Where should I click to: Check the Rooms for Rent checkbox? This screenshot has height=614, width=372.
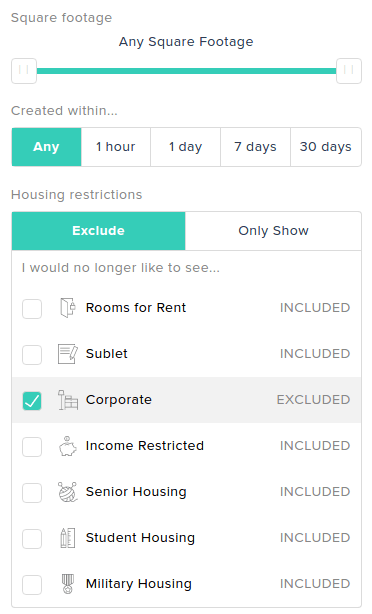[32, 309]
